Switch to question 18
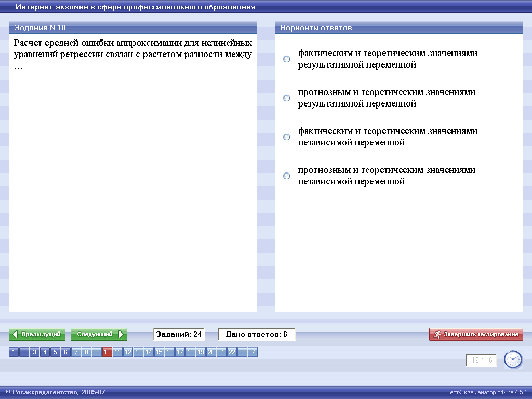The image size is (532, 399). tap(190, 352)
